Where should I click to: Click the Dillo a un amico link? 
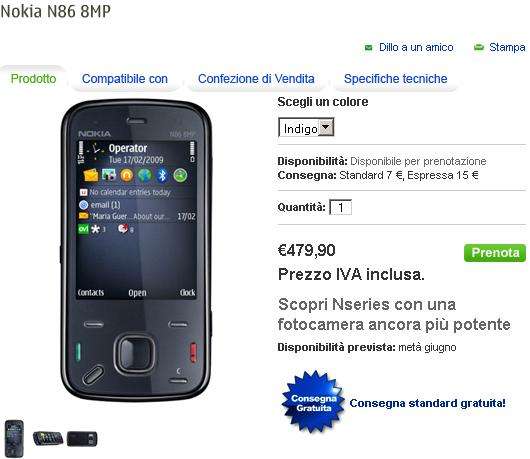[416, 47]
